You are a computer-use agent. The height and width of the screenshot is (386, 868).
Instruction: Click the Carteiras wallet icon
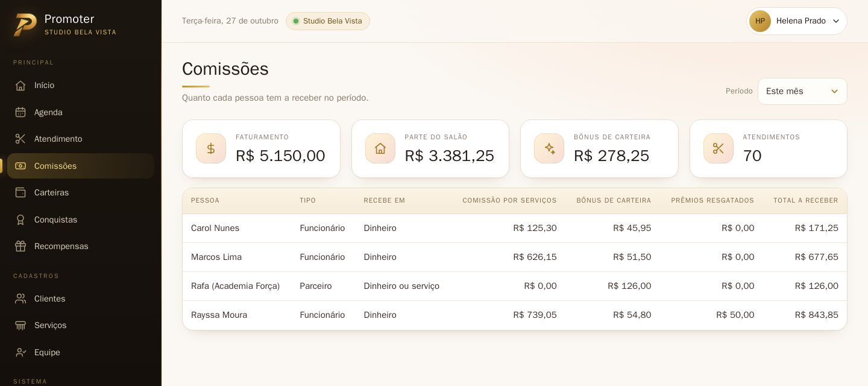pos(20,192)
